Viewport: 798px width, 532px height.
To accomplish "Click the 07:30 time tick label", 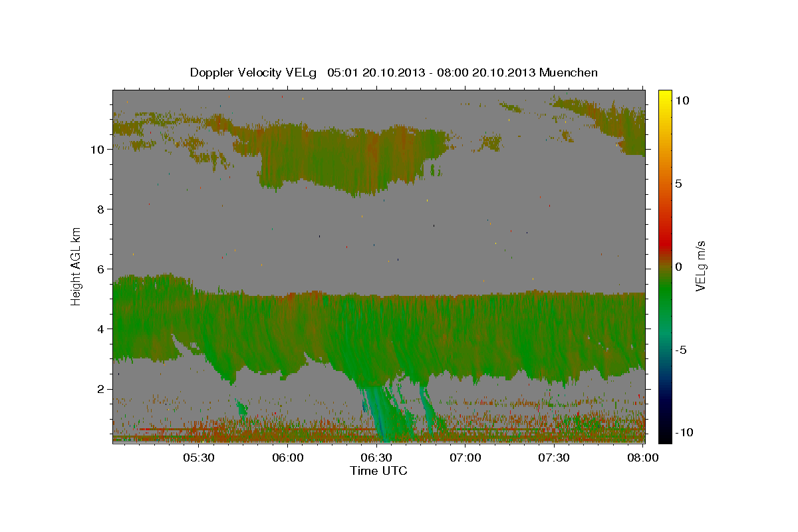I will click(553, 458).
